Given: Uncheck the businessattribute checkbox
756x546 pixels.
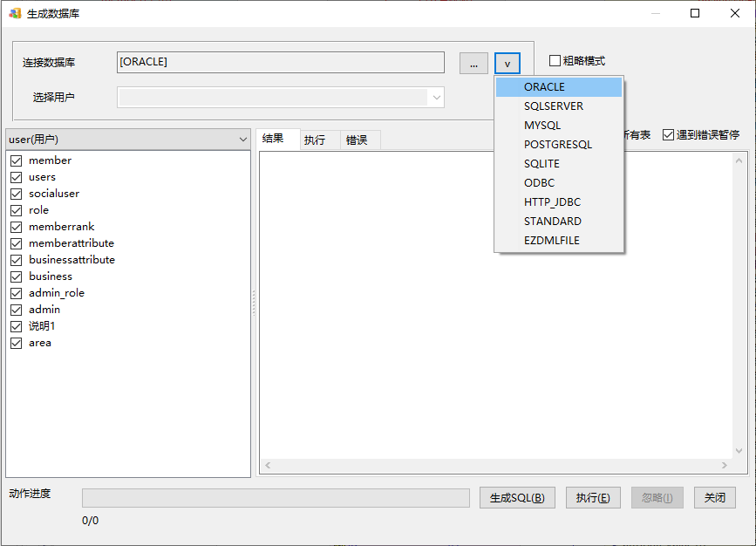Looking at the screenshot, I should click(x=17, y=260).
